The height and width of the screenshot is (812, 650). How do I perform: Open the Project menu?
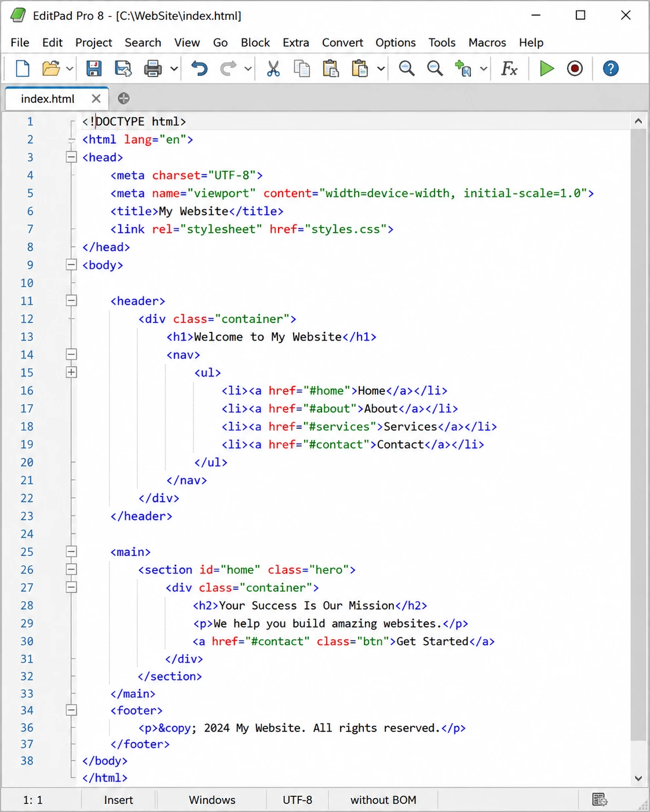[x=93, y=43]
